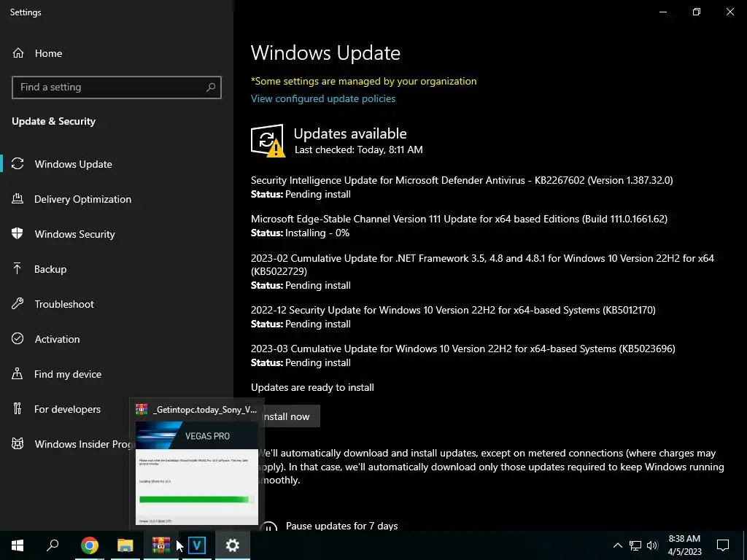Click the 2022-12 Security Update KB5012170 entry
The width and height of the screenshot is (747, 560).
click(x=453, y=310)
